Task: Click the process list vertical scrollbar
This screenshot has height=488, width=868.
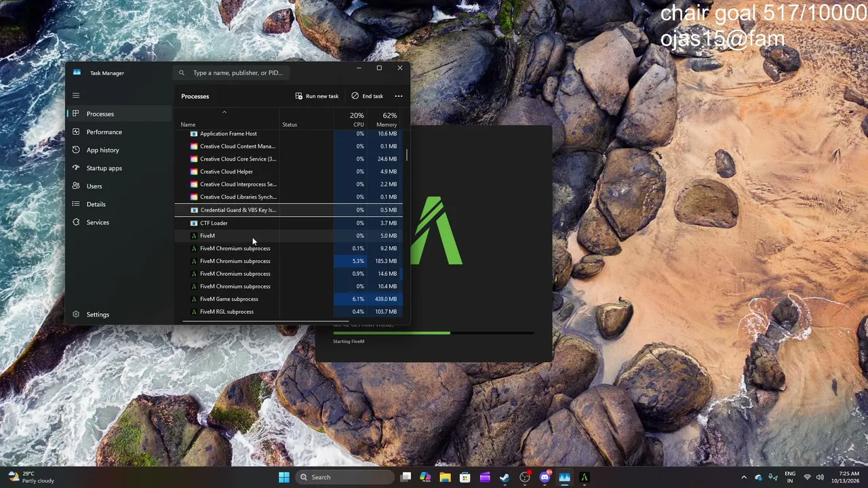Action: click(407, 155)
